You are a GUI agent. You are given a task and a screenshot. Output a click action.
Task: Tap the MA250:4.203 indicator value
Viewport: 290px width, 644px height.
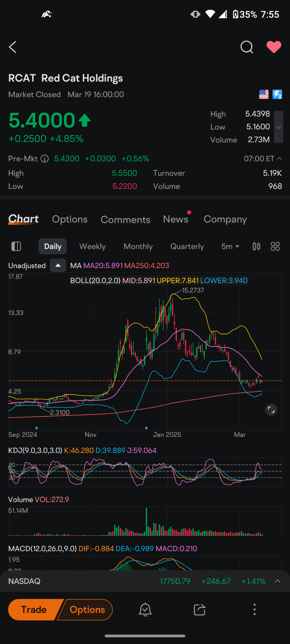pyautogui.click(x=147, y=266)
